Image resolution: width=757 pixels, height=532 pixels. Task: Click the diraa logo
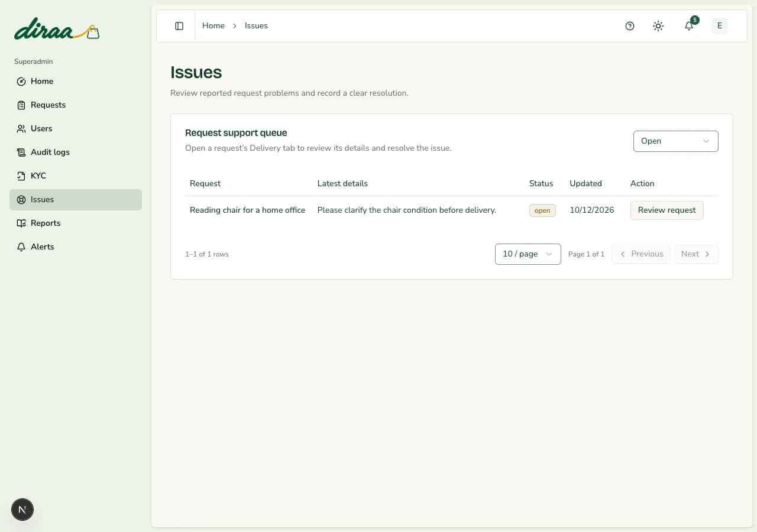(x=57, y=30)
